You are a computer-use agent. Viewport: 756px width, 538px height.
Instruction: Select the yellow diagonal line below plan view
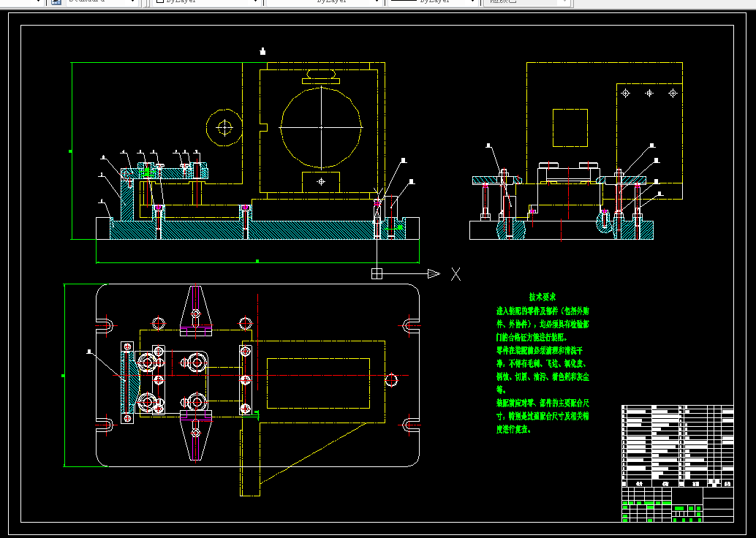click(x=313, y=453)
